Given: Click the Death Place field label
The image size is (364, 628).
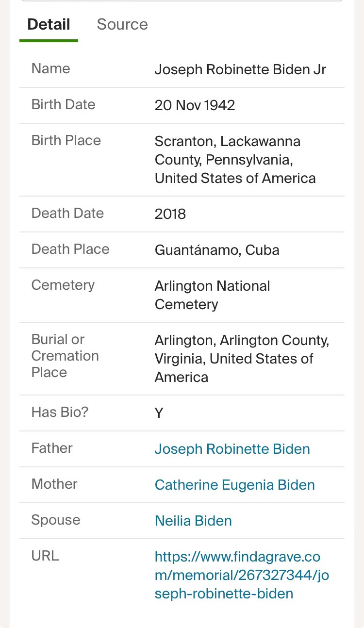Looking at the screenshot, I should point(70,249).
